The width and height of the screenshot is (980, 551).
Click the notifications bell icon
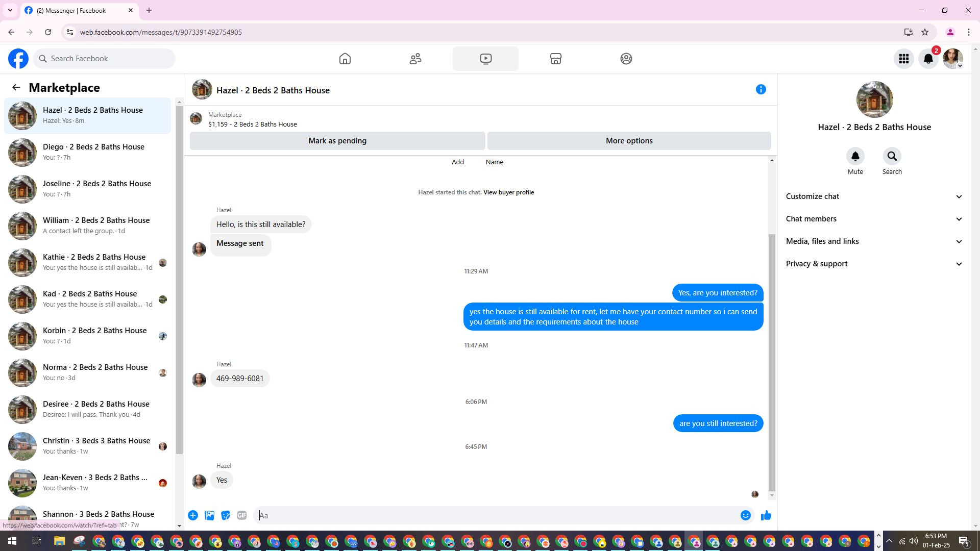[x=928, y=59]
